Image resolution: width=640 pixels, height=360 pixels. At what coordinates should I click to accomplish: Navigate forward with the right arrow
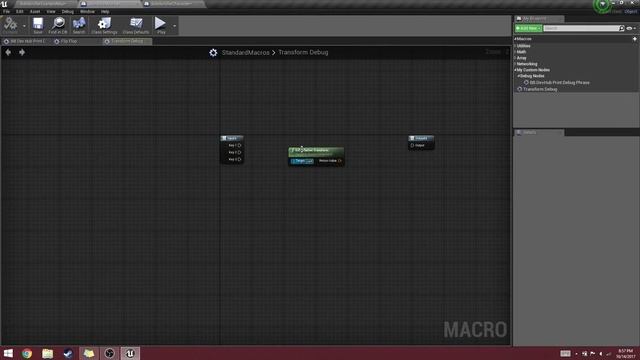[22, 52]
